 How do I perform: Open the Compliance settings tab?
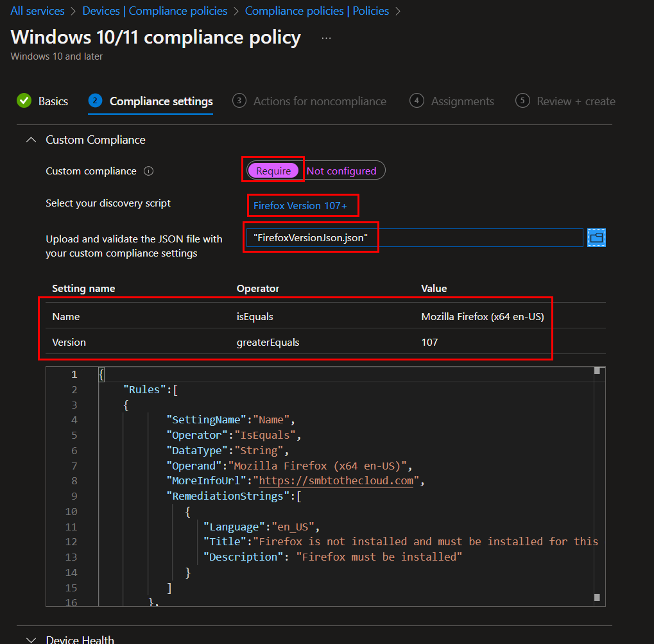point(161,101)
